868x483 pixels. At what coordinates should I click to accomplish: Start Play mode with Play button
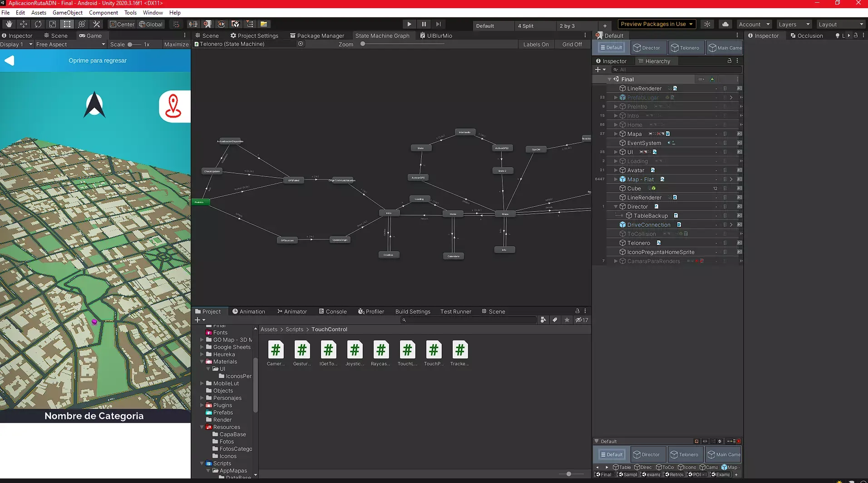pyautogui.click(x=409, y=24)
